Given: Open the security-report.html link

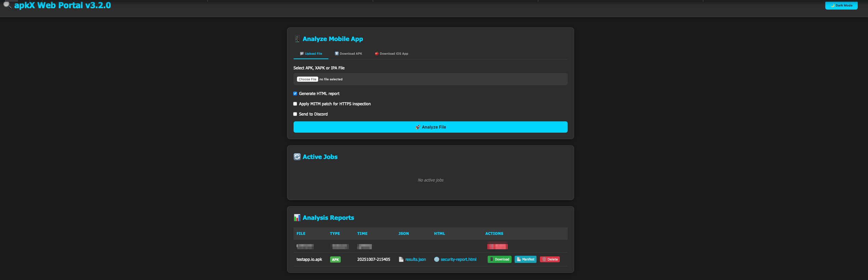Looking at the screenshot, I should (x=458, y=259).
